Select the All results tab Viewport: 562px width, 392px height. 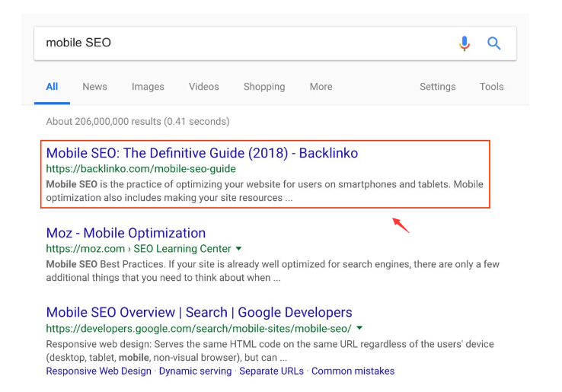(52, 87)
